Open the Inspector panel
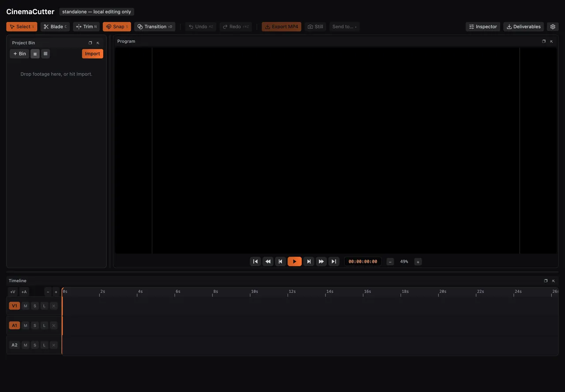 (x=483, y=27)
